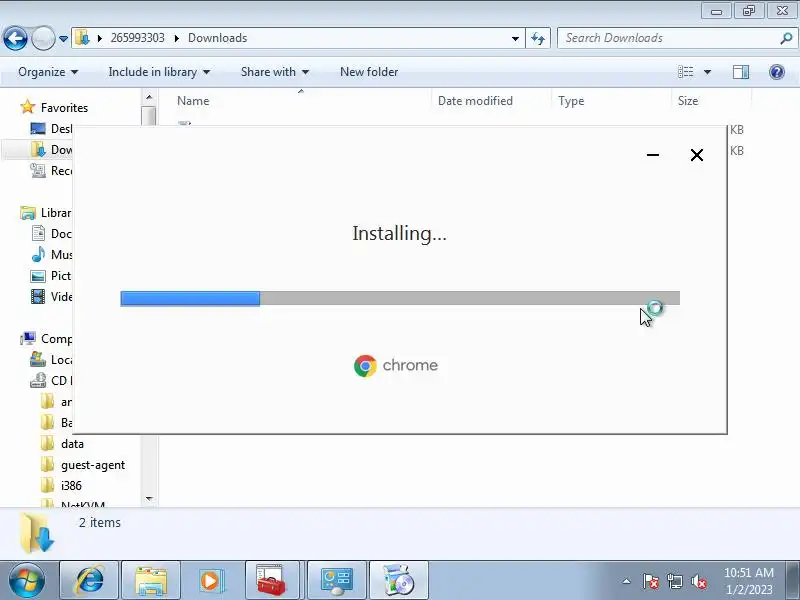Click Show desktop strip on taskbar

[794, 580]
